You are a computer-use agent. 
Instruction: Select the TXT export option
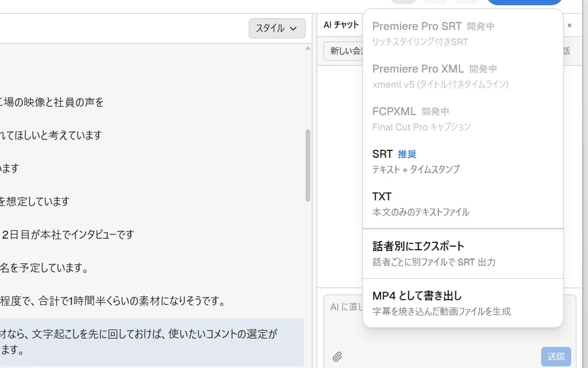(x=463, y=204)
